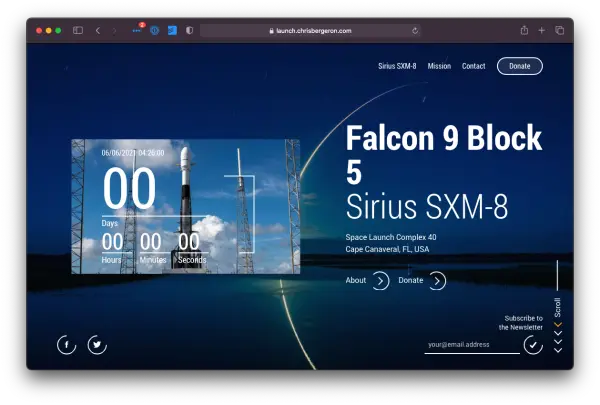The height and width of the screenshot is (405, 600).
Task: Follow the Donate link text below the address
Action: [x=411, y=280]
